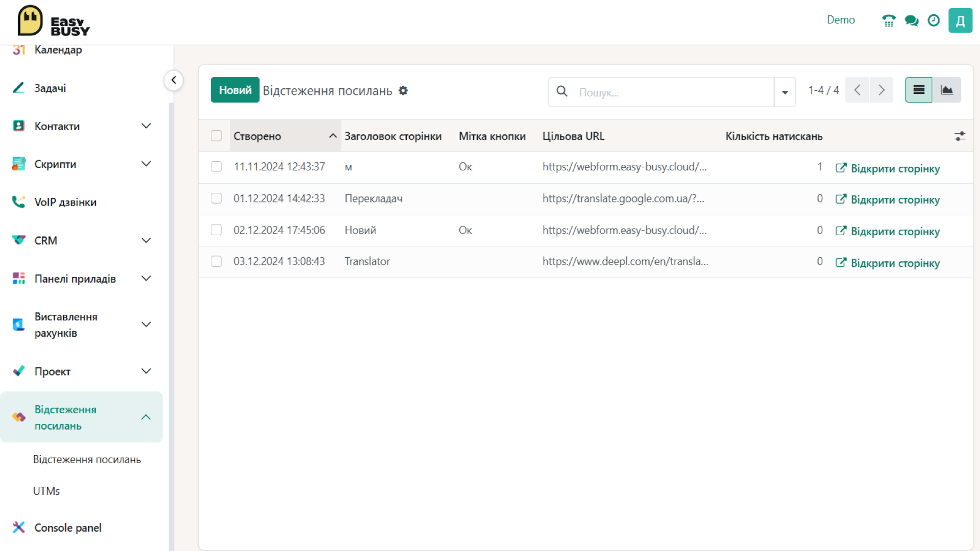Sort by the Створено column arrow
Image resolution: width=980 pixels, height=551 pixels.
[x=333, y=136]
